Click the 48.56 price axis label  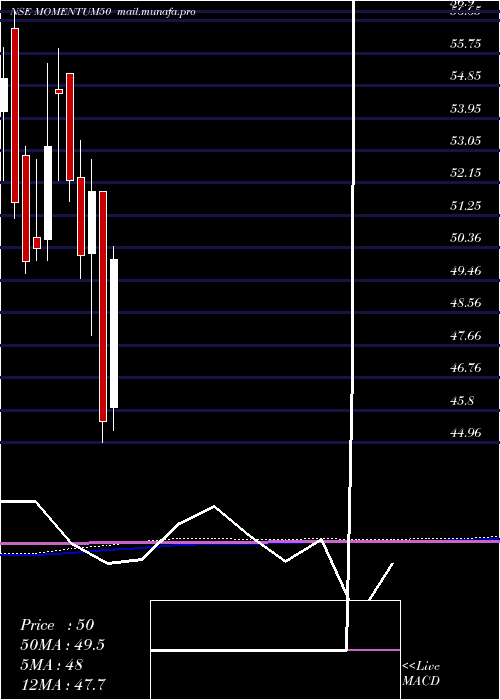pyautogui.click(x=466, y=303)
